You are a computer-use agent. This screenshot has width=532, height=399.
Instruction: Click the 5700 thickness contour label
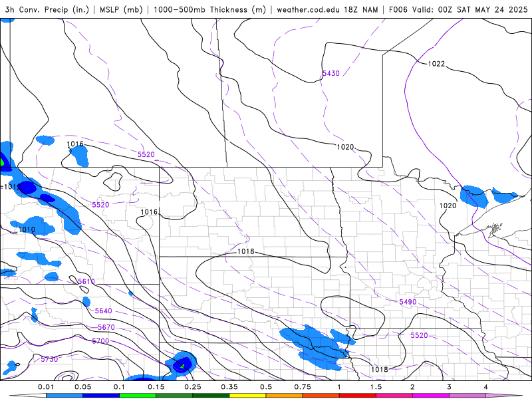[x=100, y=341]
